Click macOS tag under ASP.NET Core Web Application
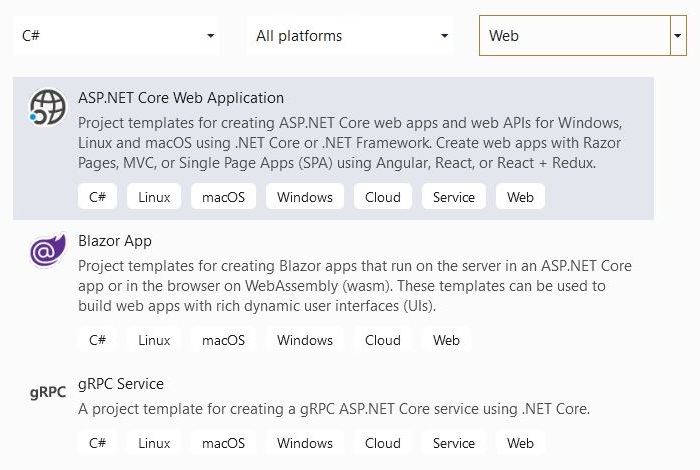Image resolution: width=700 pixels, height=470 pixels. pos(223,196)
